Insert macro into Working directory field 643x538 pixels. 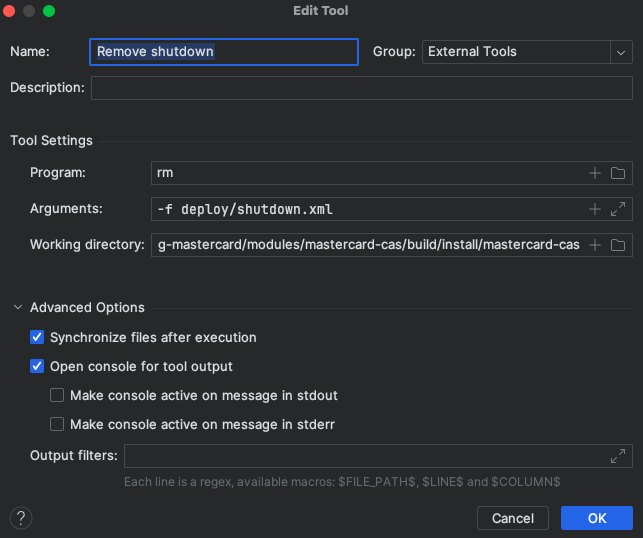click(x=595, y=245)
